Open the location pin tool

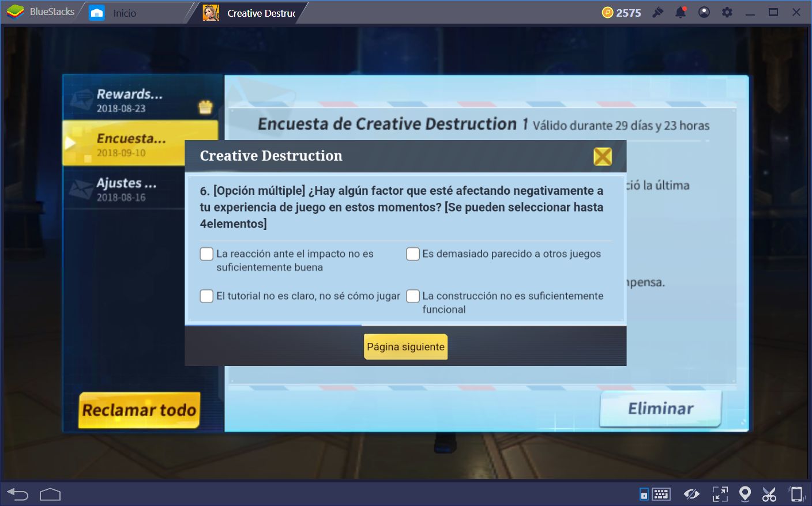click(745, 494)
